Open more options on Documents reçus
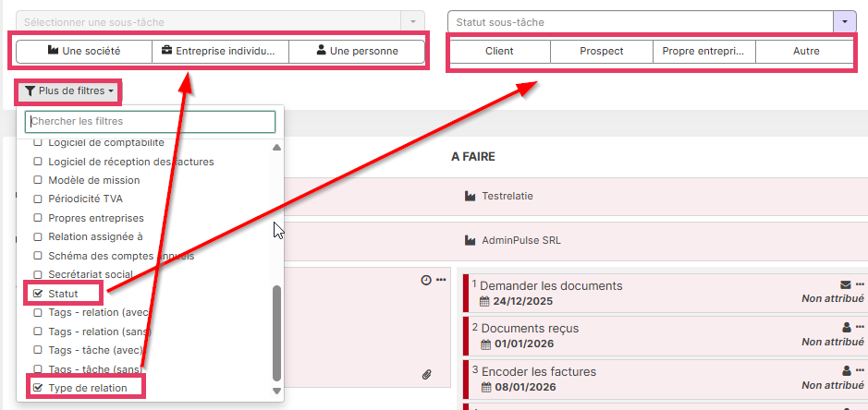868x410 pixels. pyautogui.click(x=860, y=327)
